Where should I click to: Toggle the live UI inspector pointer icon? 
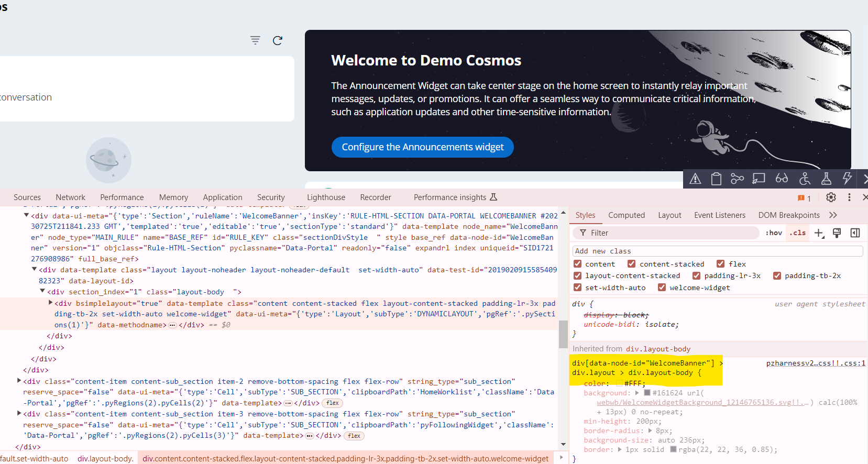759,179
